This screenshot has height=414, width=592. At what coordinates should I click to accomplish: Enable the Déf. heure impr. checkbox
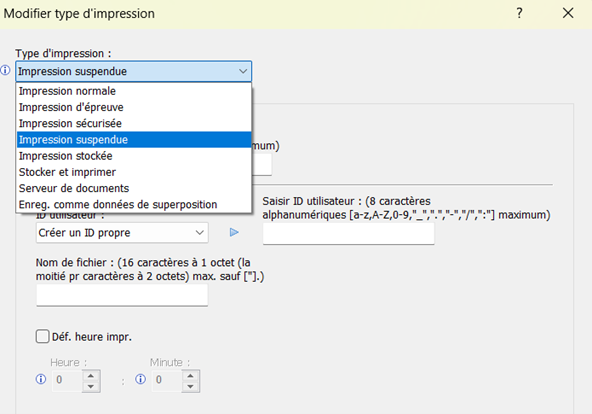click(x=42, y=336)
